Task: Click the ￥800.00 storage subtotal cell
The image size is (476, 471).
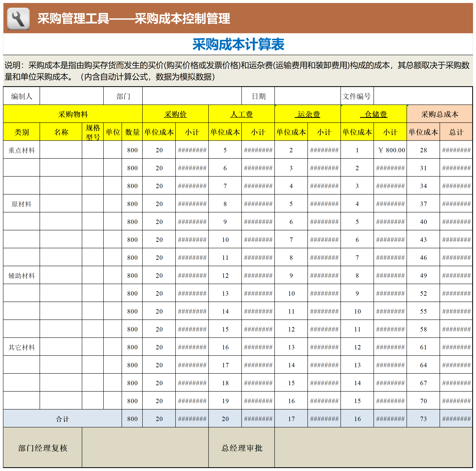Action: [x=390, y=150]
